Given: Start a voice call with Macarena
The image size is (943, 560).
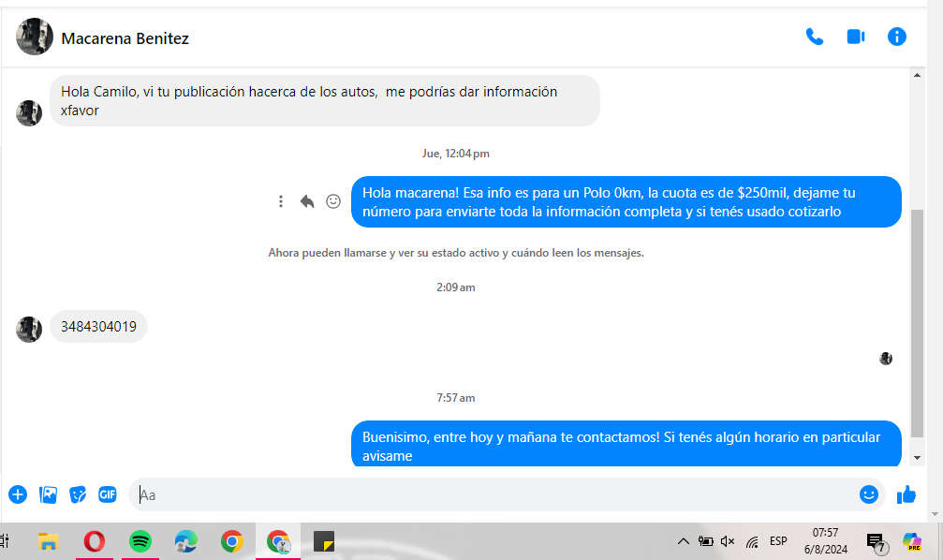Looking at the screenshot, I should click(815, 37).
